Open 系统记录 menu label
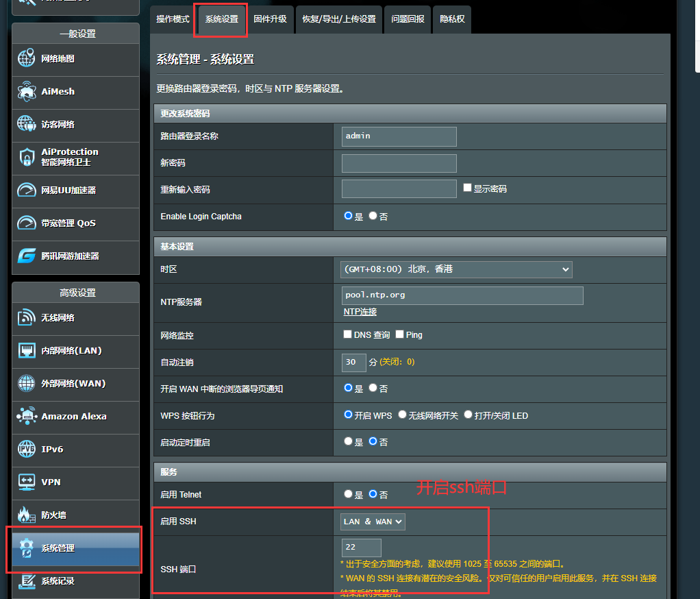The height and width of the screenshot is (599, 700). [58, 581]
